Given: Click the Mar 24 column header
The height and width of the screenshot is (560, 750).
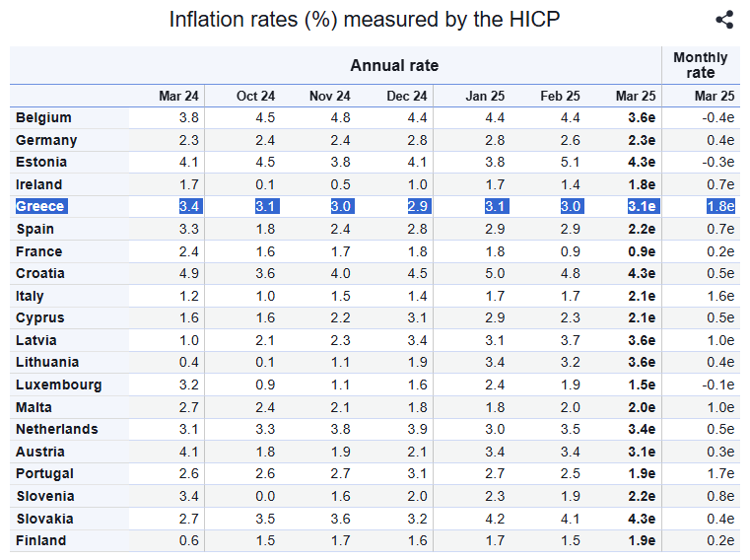Looking at the screenshot, I should [178, 96].
